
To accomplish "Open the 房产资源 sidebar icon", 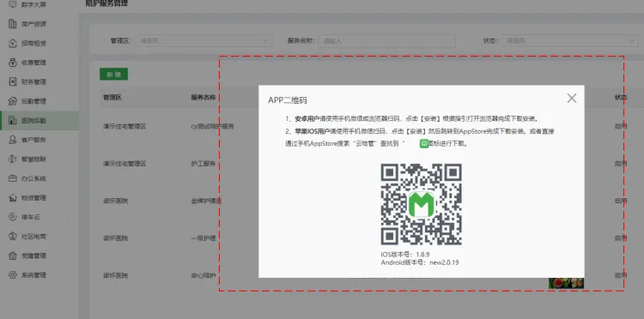I will click(x=13, y=24).
